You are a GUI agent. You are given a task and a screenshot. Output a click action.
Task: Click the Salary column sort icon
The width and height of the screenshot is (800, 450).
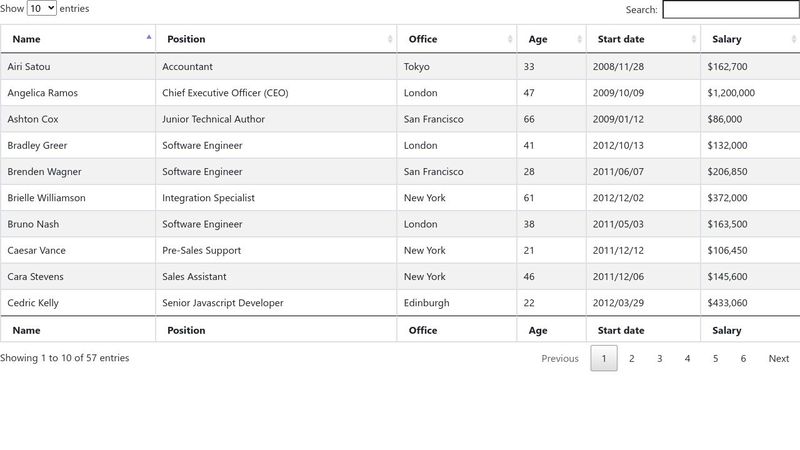[793, 39]
